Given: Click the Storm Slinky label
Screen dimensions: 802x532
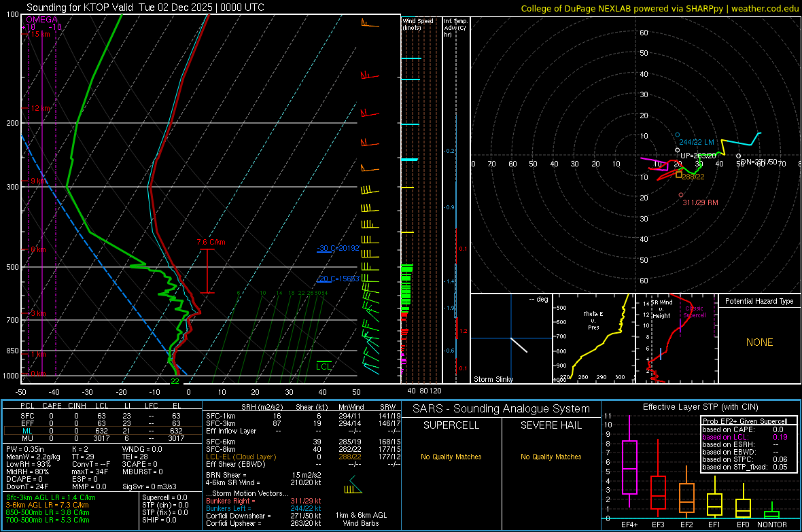Looking at the screenshot, I should click(x=493, y=379).
